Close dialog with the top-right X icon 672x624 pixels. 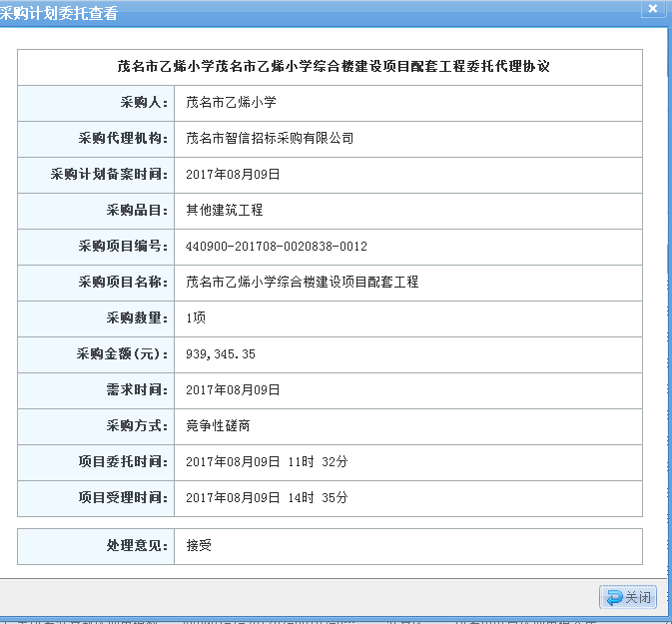[x=652, y=9]
